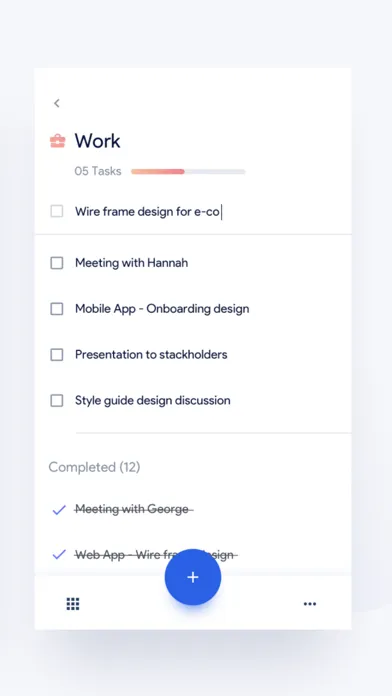The image size is (392, 696).
Task: Collapse the Completed (12) section header
Action: coord(94,467)
